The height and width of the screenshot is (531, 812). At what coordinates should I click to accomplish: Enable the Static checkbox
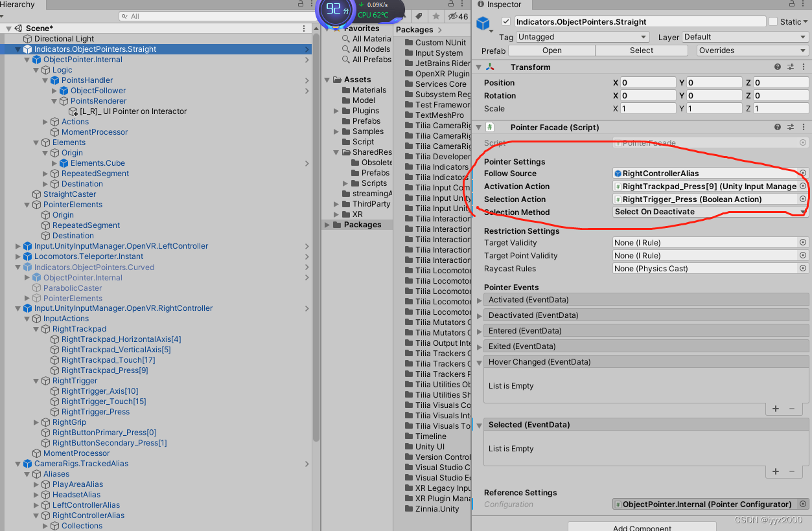[x=773, y=22]
